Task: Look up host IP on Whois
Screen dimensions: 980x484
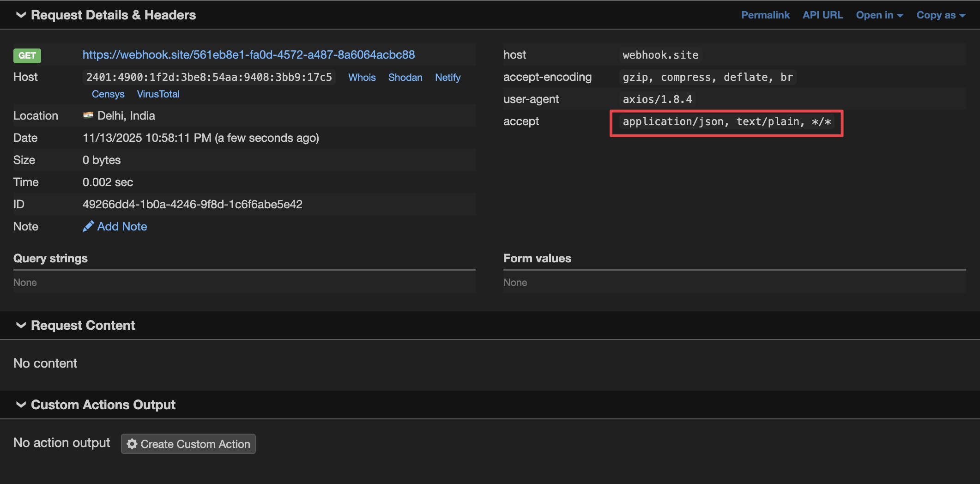Action: click(362, 78)
